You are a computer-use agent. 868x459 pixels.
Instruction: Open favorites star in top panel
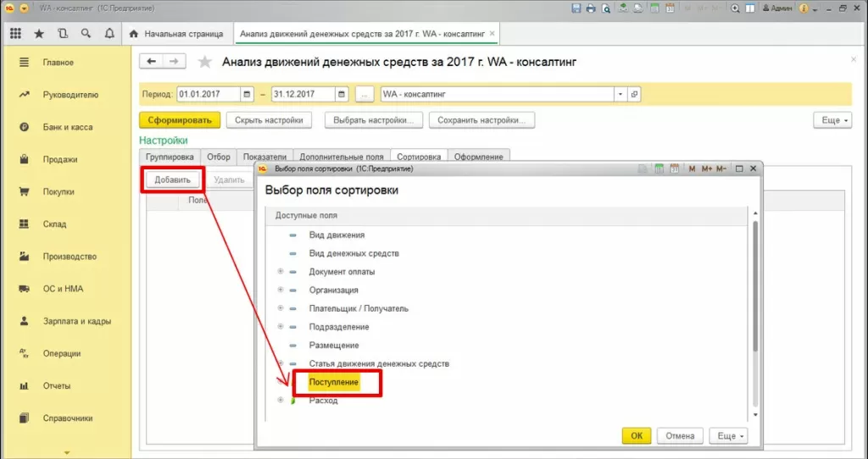point(39,34)
